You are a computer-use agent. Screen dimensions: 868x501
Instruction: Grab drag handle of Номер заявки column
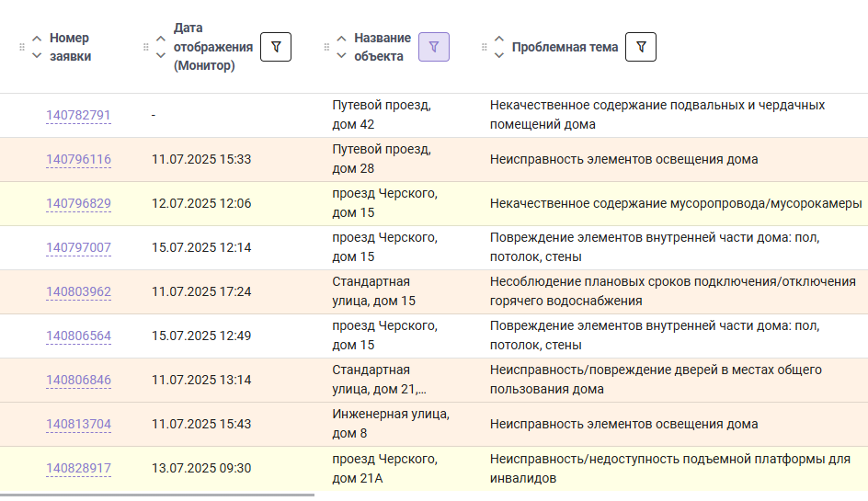pos(22,47)
